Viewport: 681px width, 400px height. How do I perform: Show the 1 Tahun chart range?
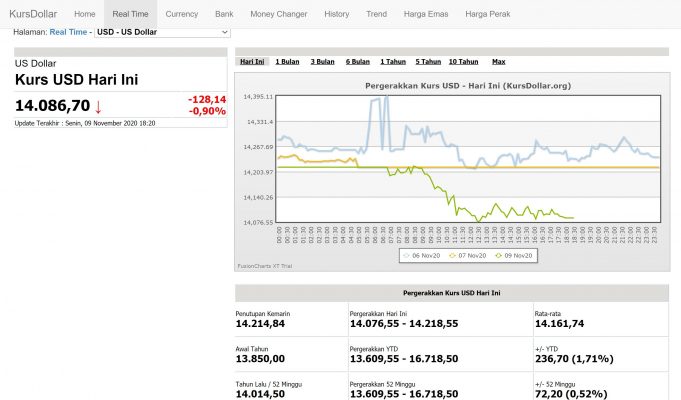pos(393,62)
